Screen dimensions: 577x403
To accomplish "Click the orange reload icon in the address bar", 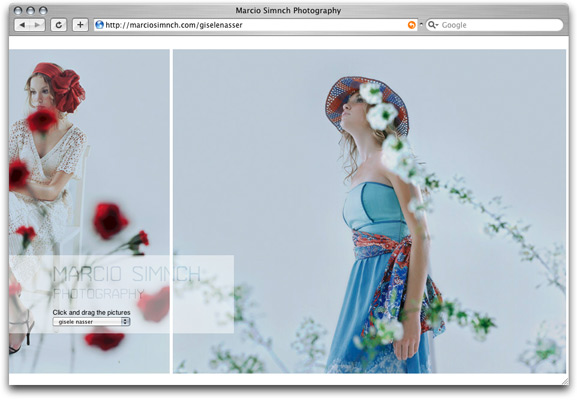I will (x=411, y=25).
